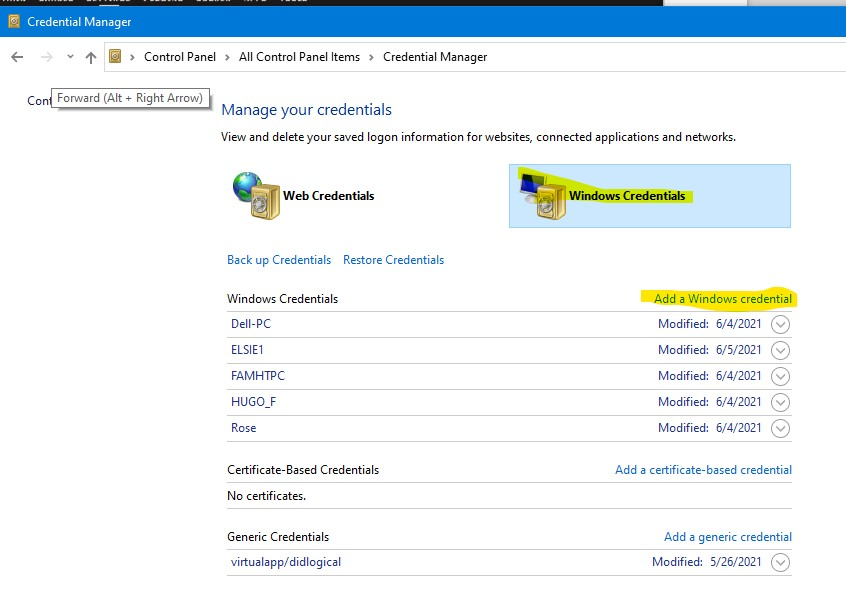Screen dimensions: 846x606
Task: Open the recent locations chevron
Action: point(70,56)
